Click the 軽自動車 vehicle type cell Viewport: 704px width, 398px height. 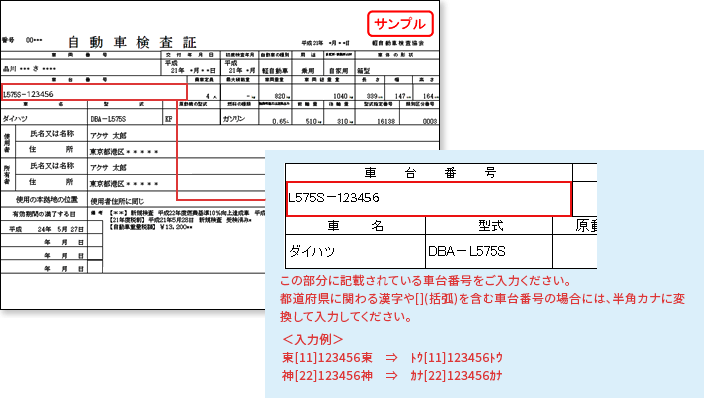click(275, 71)
